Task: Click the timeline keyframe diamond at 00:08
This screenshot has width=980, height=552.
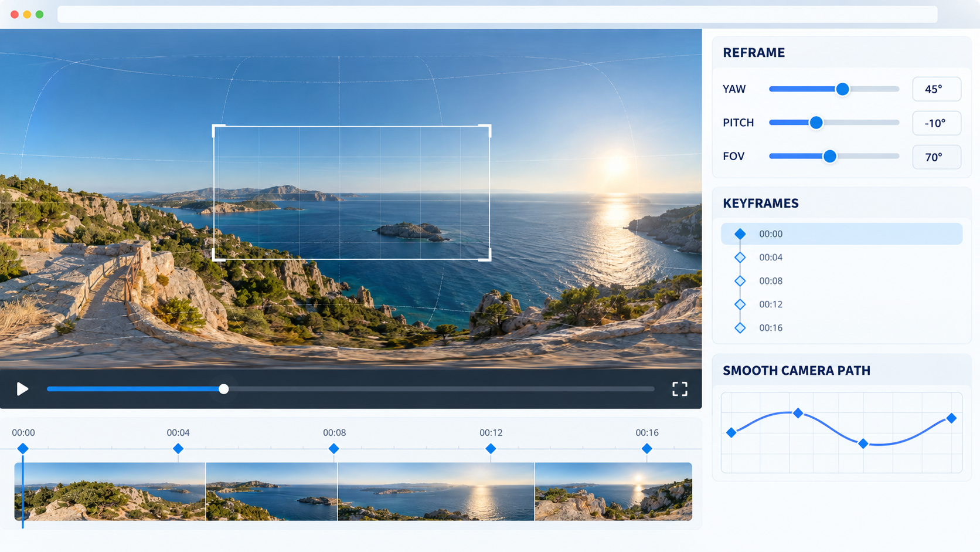Action: tap(334, 449)
